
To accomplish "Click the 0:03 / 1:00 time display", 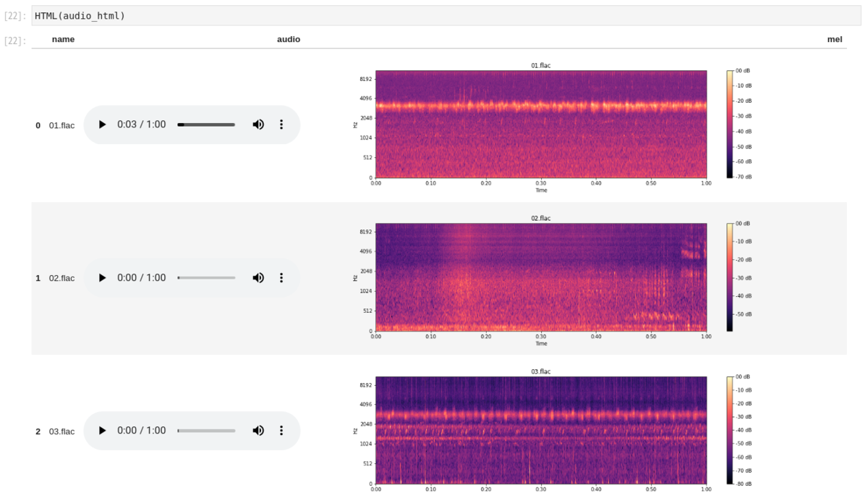I will click(x=142, y=125).
